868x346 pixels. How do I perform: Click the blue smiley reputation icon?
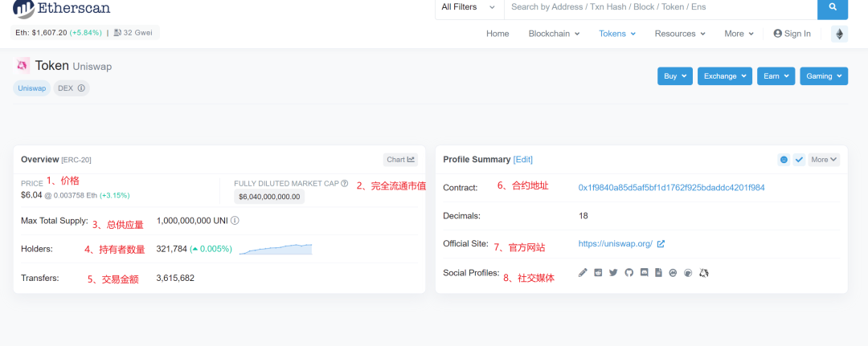point(784,160)
